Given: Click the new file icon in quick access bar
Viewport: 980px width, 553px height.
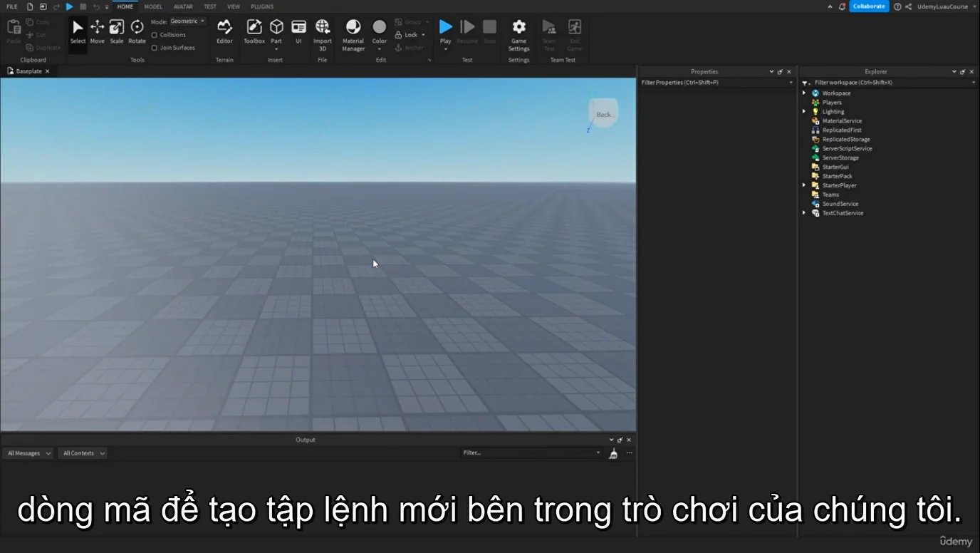Looking at the screenshot, I should click(30, 6).
